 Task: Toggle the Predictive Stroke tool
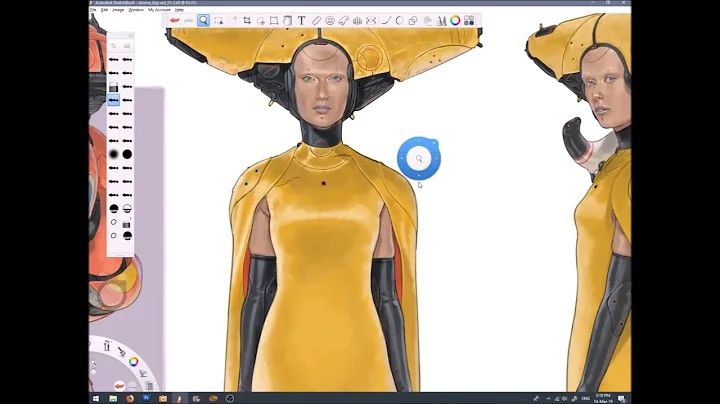(399, 21)
